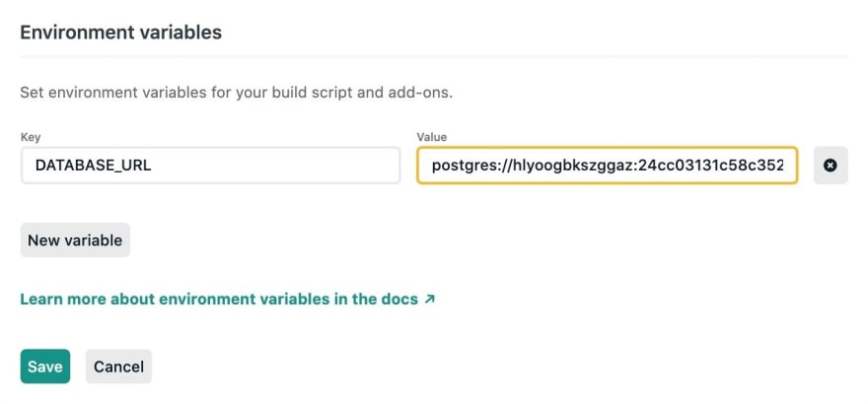The height and width of the screenshot is (404, 868).
Task: Click the Environment variables heading
Action: click(120, 33)
